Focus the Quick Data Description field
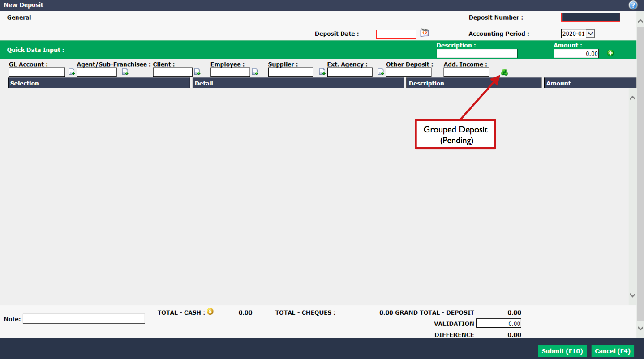The image size is (644, 359). (477, 54)
